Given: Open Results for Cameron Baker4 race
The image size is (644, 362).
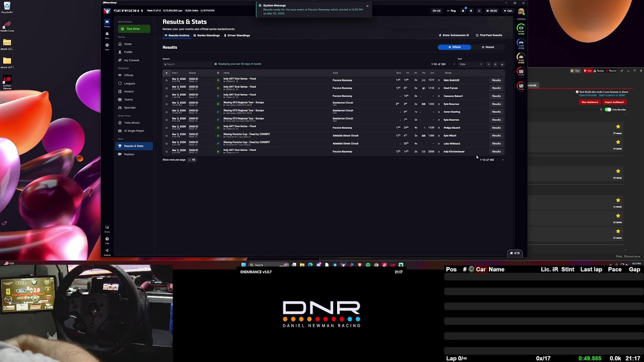Looking at the screenshot, I should [496, 96].
